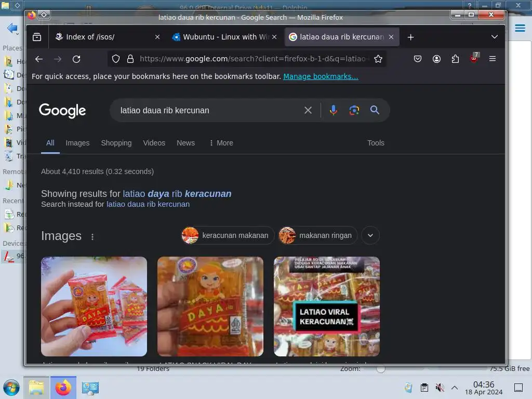Viewport: 532px width, 399px height.
Task: Open the Manage bookmarks link
Action: (x=321, y=76)
